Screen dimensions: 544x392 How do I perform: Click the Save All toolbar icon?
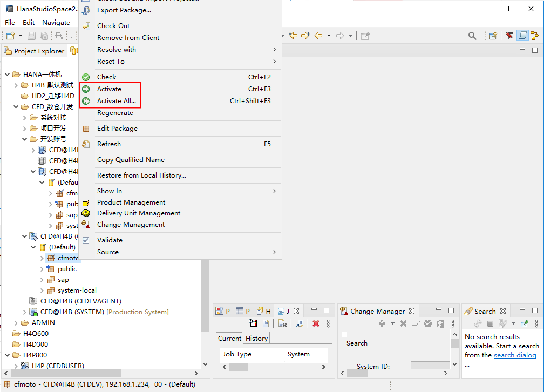click(44, 36)
